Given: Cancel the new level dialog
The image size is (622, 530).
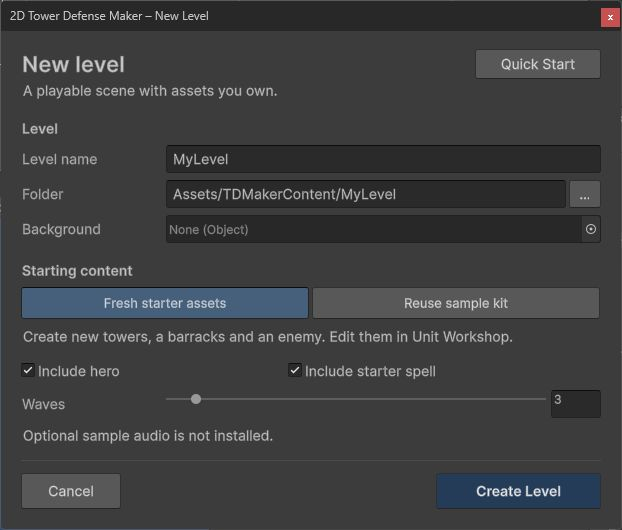Looking at the screenshot, I should 71,491.
